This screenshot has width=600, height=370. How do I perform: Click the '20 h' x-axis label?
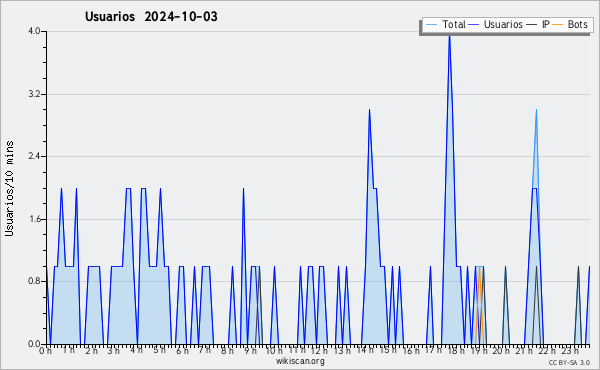tap(501, 350)
